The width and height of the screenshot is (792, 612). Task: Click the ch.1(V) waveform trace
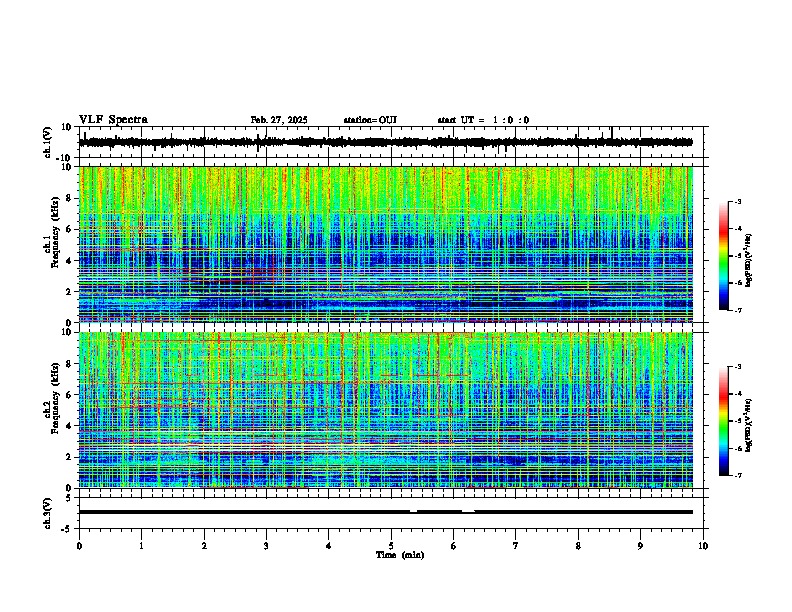click(386, 142)
